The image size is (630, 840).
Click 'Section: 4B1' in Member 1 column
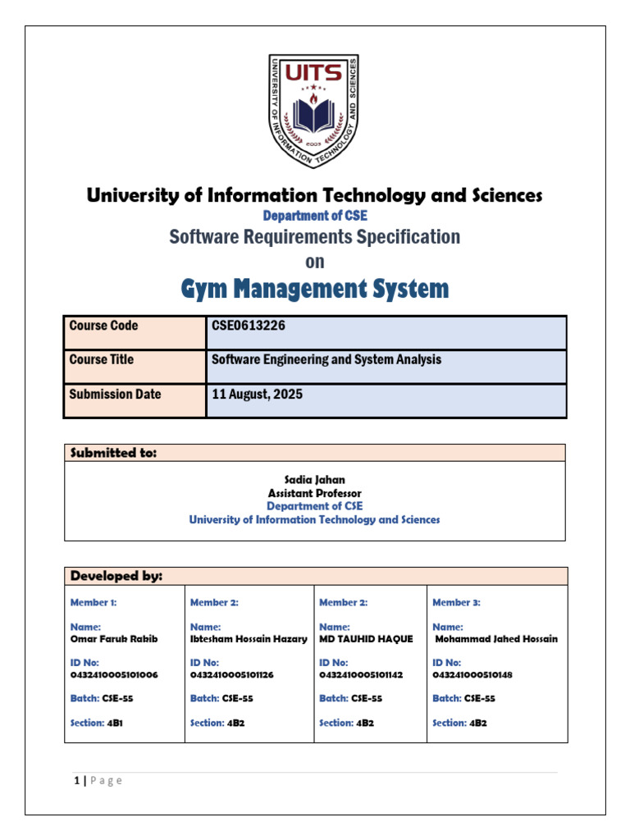[x=97, y=724]
